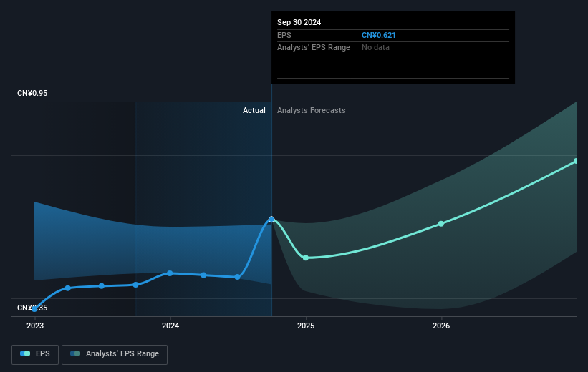Click the CN¥0.621 EPS value in tooltip
This screenshot has width=588, height=372.
point(378,35)
